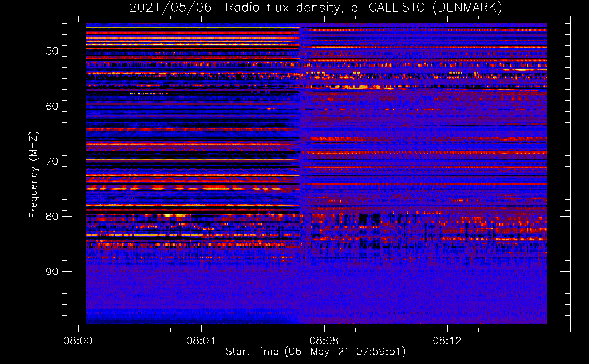Click the 08:12 time tick label
This screenshot has height=364, width=589.
click(x=447, y=341)
